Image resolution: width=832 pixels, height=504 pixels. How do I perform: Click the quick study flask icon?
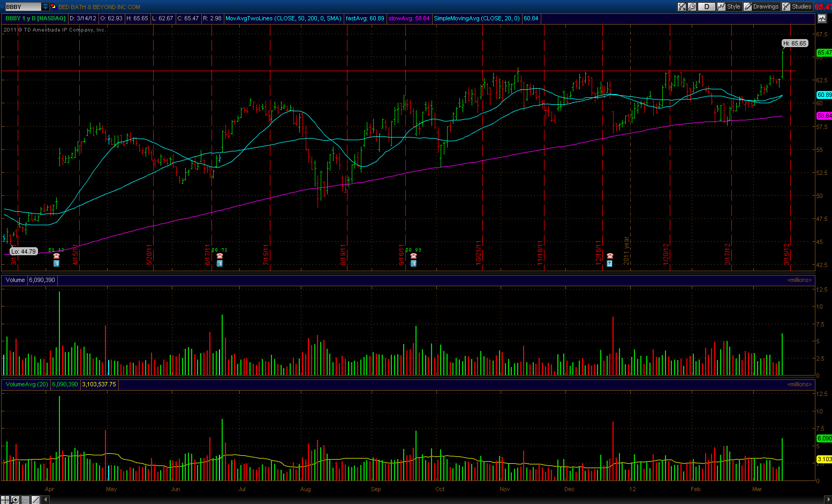(x=682, y=6)
